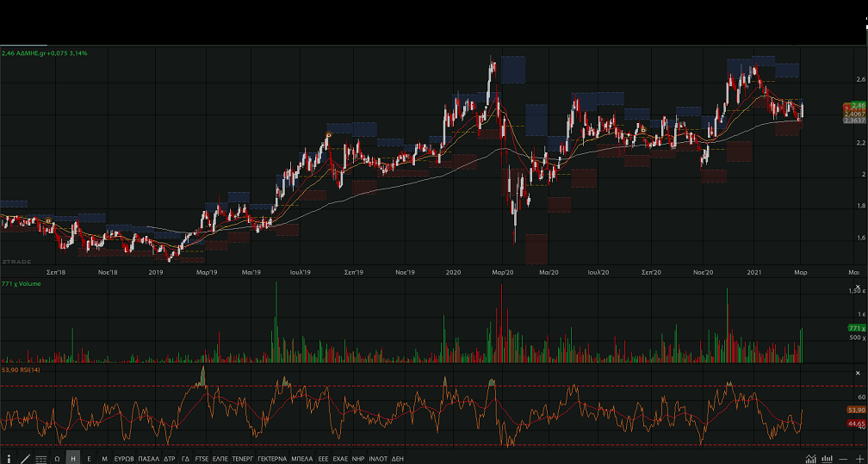Select the line drawing tool
The width and height of the screenshot is (868, 464).
click(x=25, y=459)
